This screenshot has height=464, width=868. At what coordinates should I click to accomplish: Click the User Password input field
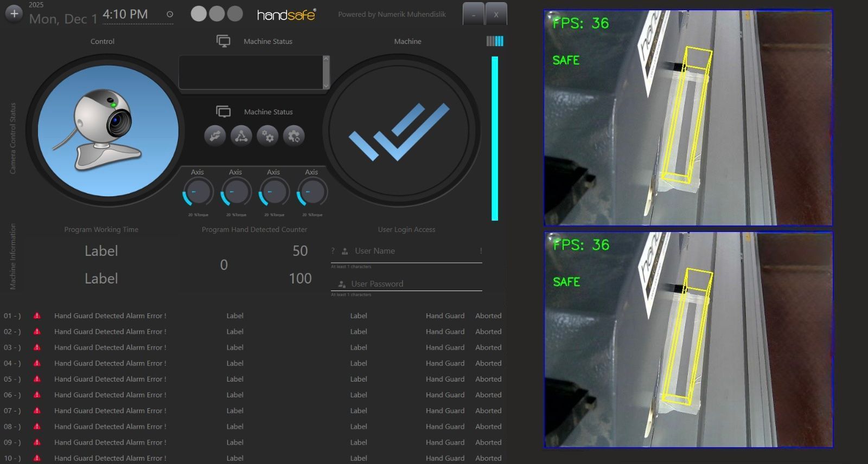pos(412,284)
